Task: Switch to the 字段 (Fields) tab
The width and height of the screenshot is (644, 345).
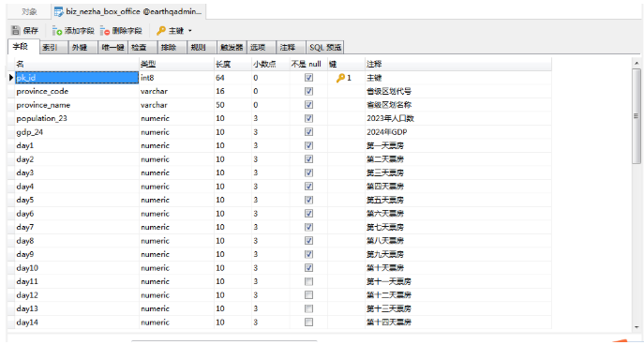Action: [23, 47]
